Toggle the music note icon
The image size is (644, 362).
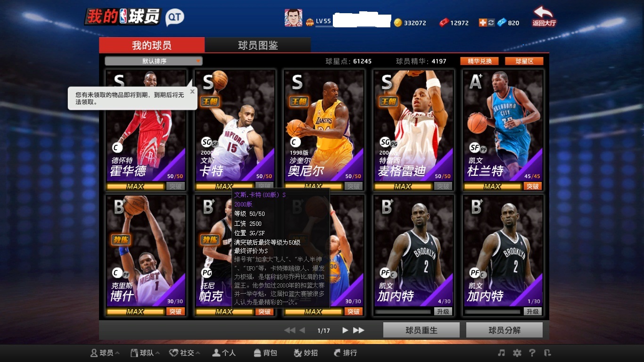pyautogui.click(x=502, y=353)
